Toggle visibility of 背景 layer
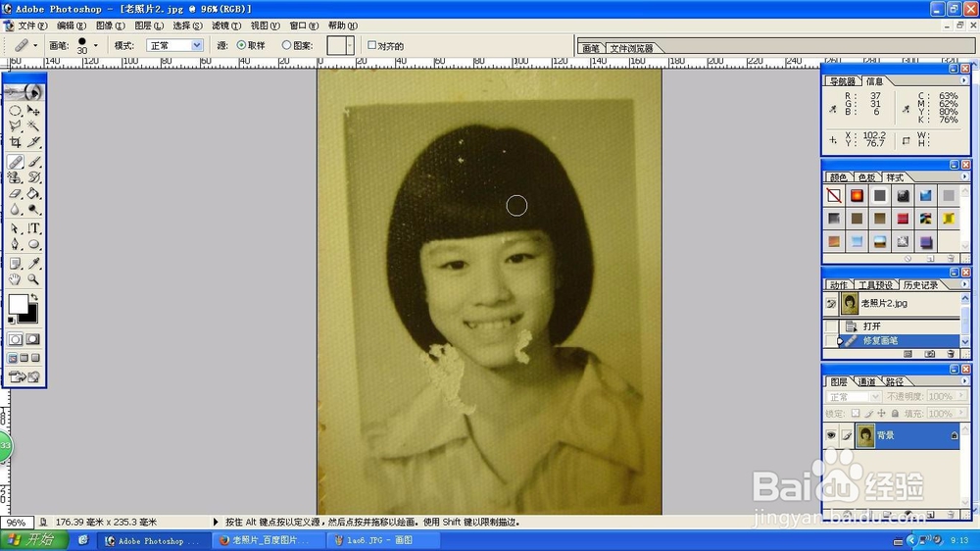 click(831, 434)
